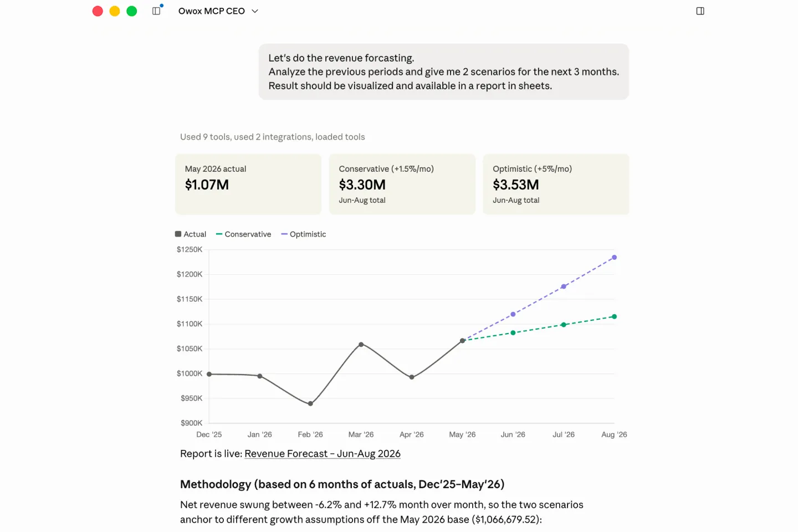
Task: Click the 'Jun-Aug total' text under $3.30M
Action: [x=362, y=201]
